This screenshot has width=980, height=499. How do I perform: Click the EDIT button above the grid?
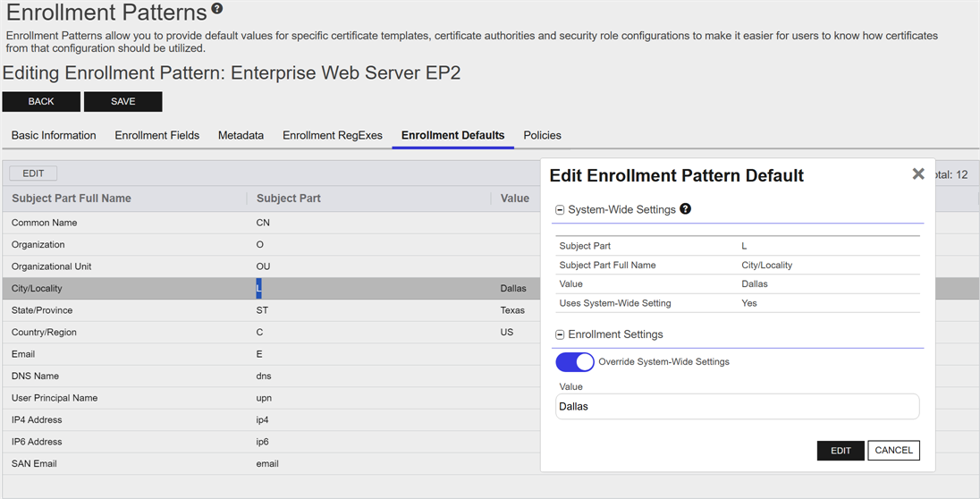pyautogui.click(x=33, y=173)
